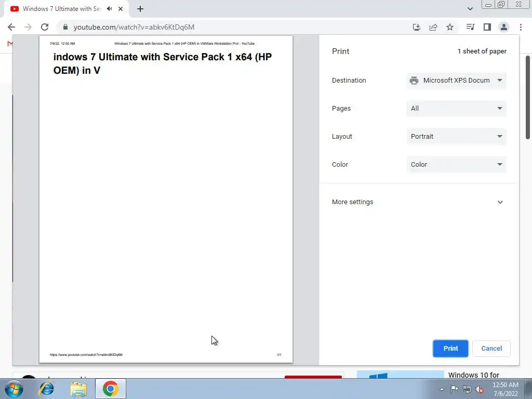The image size is (532, 399).
Task: Share this page using the share icon
Action: pos(433,27)
